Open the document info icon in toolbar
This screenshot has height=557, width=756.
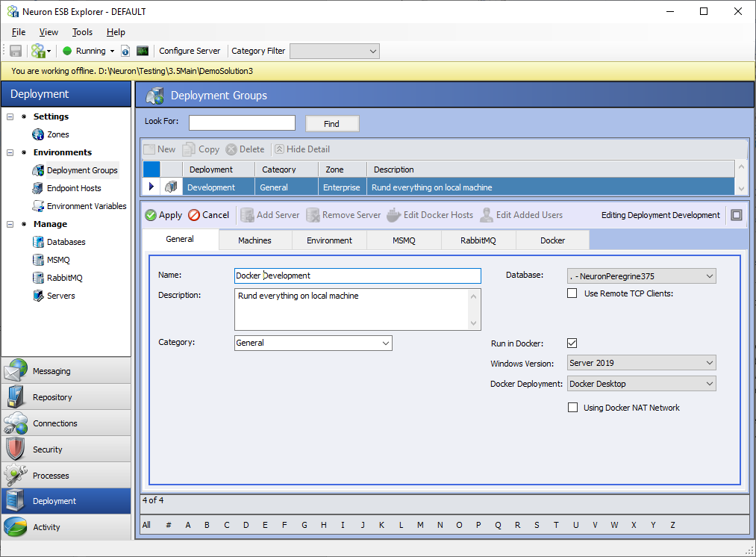coord(125,51)
